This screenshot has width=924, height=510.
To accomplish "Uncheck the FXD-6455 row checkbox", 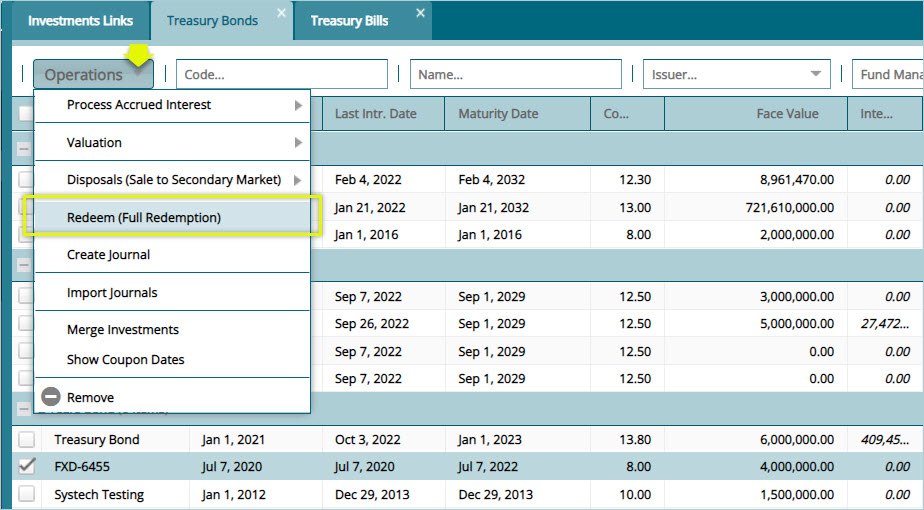I will 26,466.
